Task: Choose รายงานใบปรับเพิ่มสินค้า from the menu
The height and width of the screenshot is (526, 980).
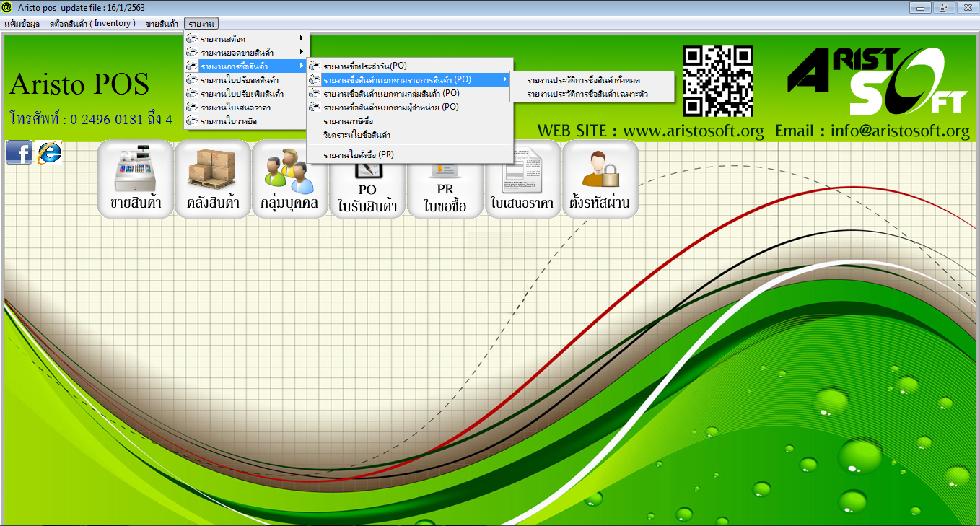Action: point(247,94)
